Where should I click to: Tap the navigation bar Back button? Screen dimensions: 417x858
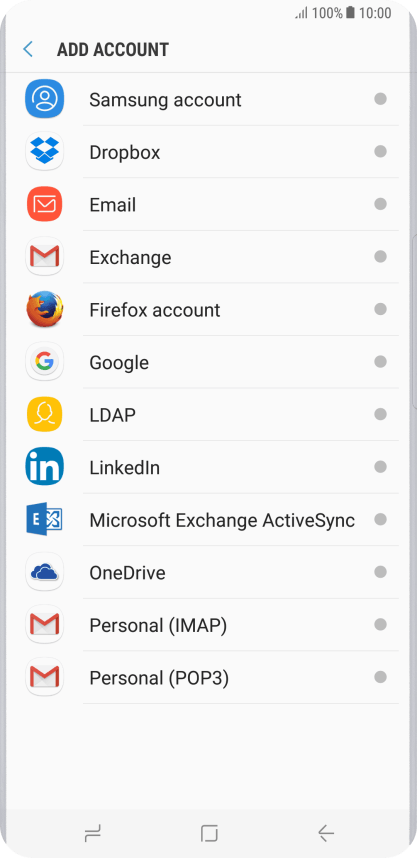point(326,834)
